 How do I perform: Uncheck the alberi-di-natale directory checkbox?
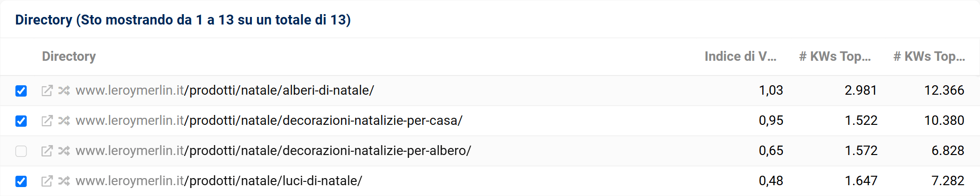click(x=21, y=91)
